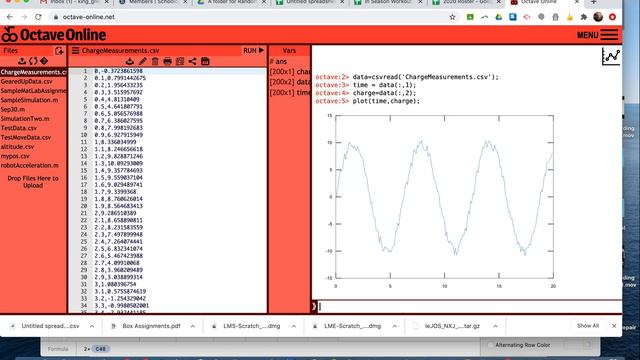
Task: Open the MENU hamburger button
Action: click(598, 35)
